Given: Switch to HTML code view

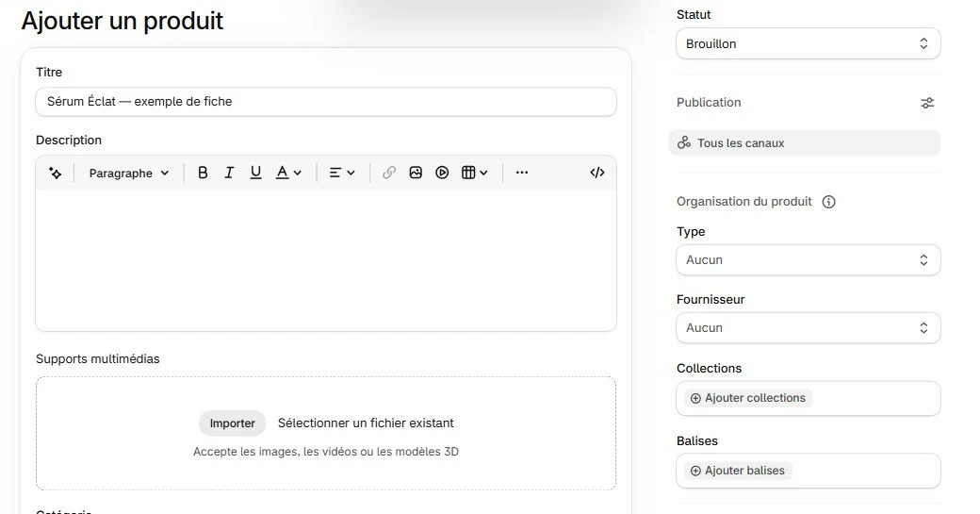Looking at the screenshot, I should (x=596, y=173).
